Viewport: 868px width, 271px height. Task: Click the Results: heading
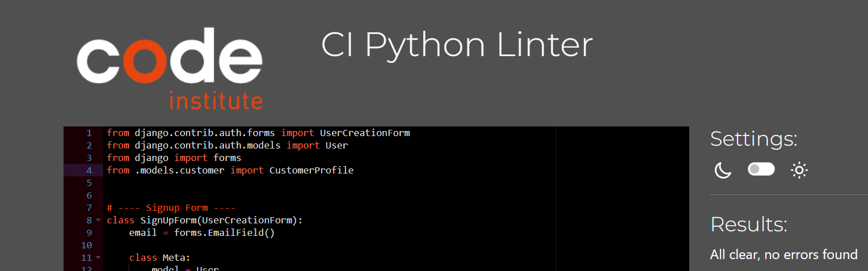(748, 225)
